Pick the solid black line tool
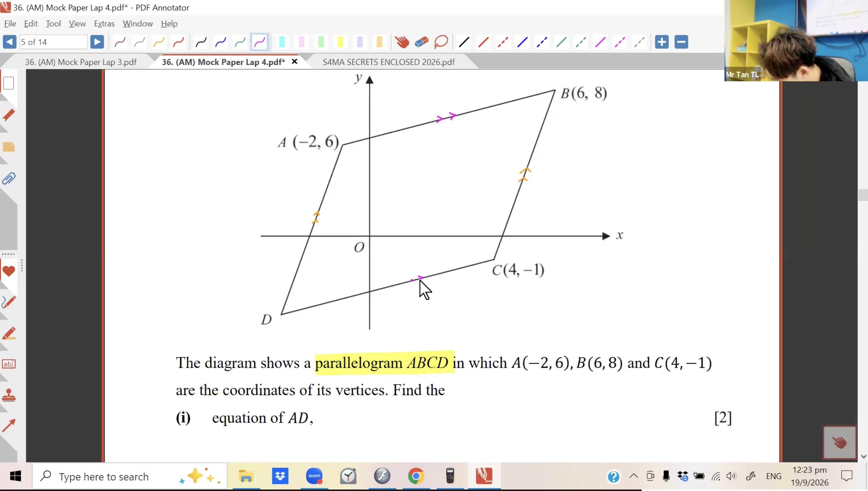The height and width of the screenshot is (491, 868). pos(464,42)
